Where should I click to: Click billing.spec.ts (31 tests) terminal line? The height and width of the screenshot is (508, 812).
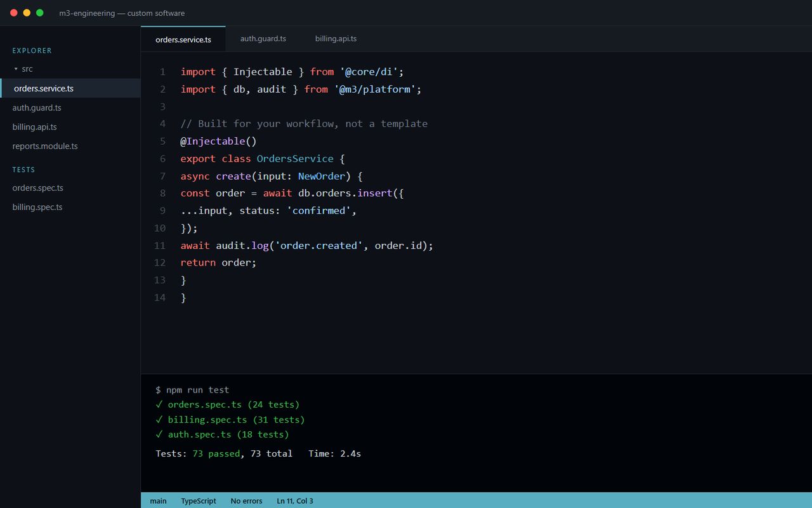pyautogui.click(x=230, y=420)
